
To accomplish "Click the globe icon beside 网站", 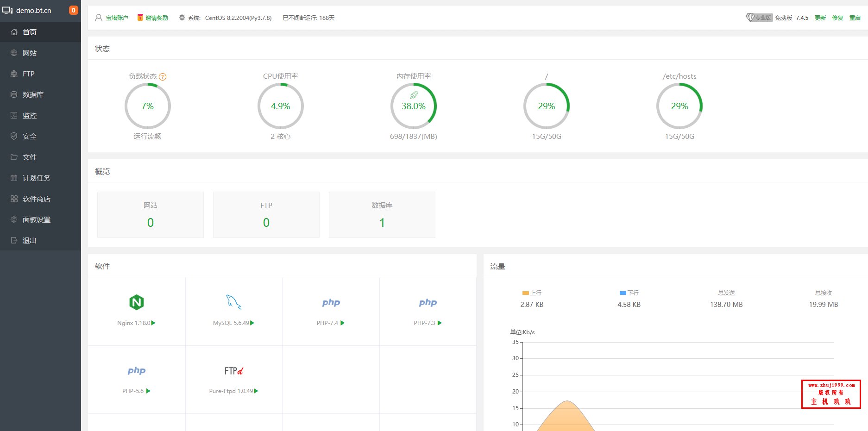I will pyautogui.click(x=14, y=53).
